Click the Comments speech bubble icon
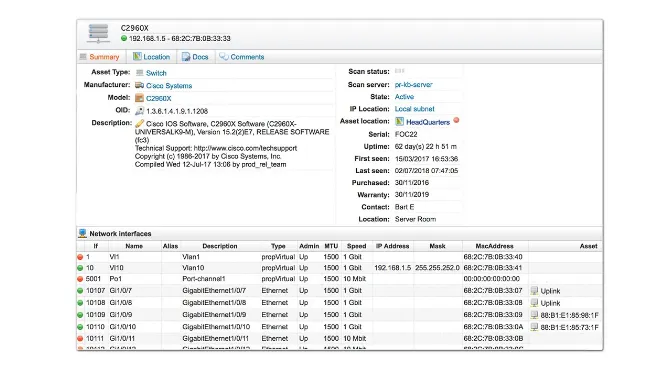This screenshot has width=658, height=381. tap(224, 56)
